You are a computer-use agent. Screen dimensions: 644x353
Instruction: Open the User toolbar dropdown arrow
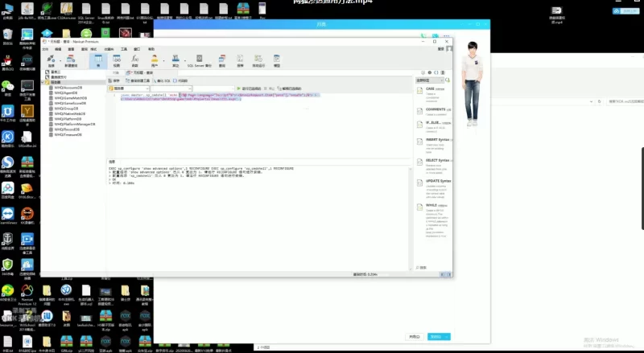pyautogui.click(x=163, y=61)
